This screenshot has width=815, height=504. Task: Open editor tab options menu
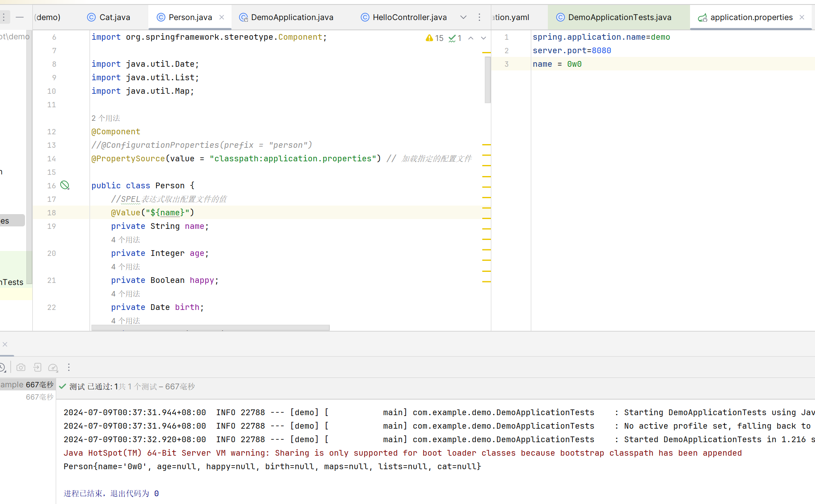(479, 17)
